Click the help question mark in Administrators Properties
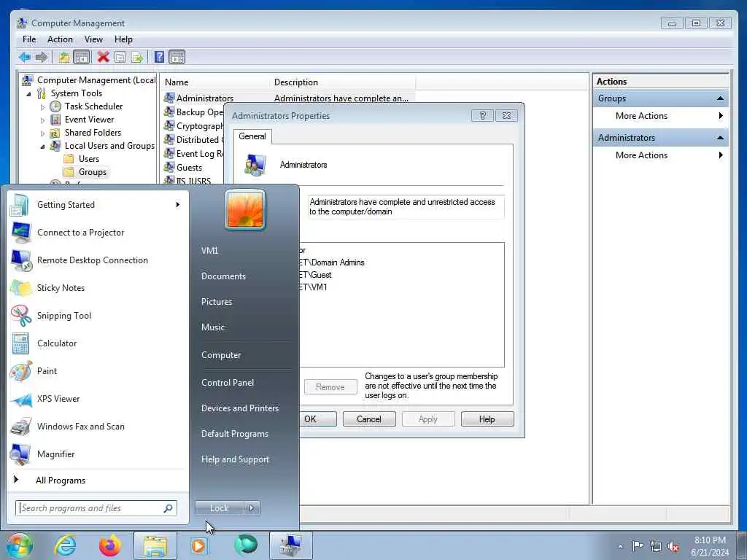The width and height of the screenshot is (747, 560). tap(482, 116)
